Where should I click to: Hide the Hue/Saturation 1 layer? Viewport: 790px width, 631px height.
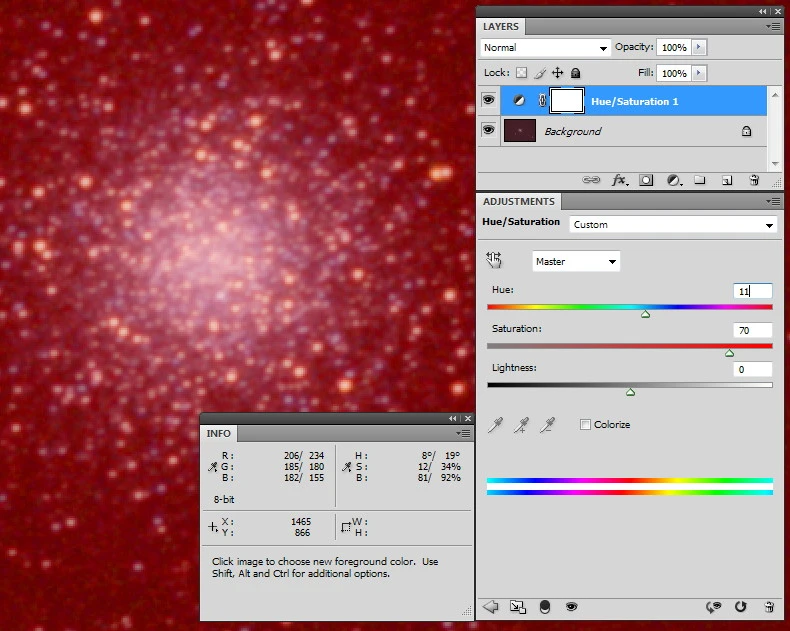[489, 100]
